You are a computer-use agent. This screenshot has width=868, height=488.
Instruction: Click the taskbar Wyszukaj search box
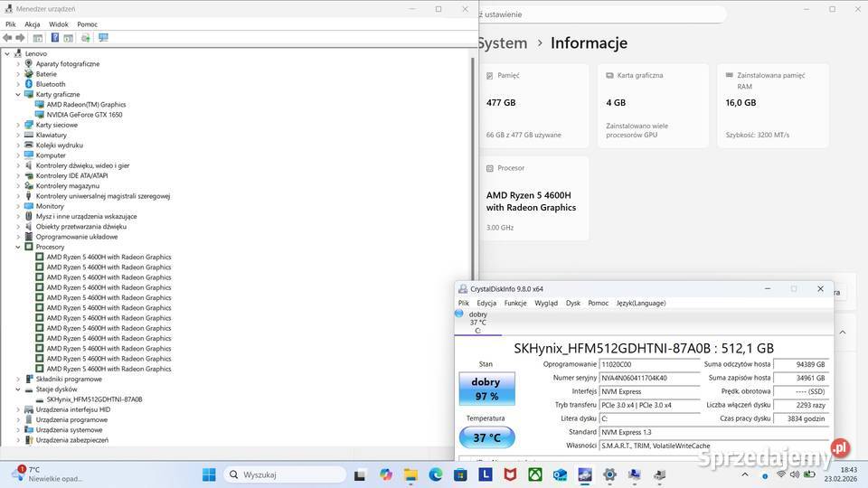tap(285, 474)
